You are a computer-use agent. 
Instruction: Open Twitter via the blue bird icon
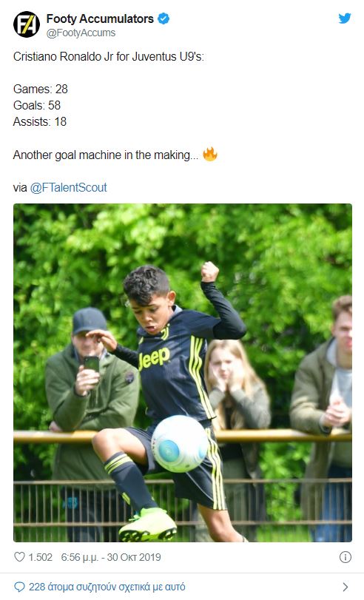click(344, 18)
